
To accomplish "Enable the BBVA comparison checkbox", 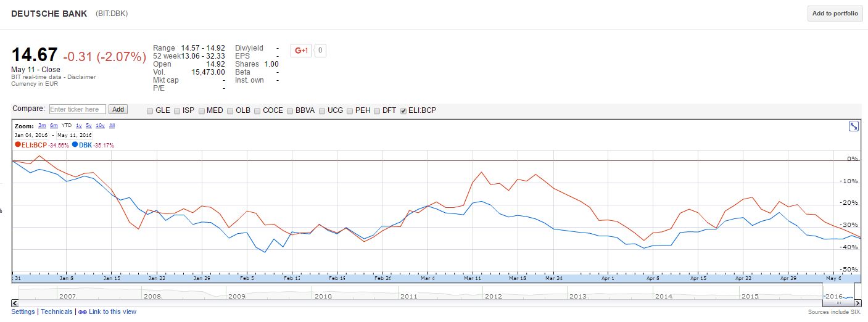I will pos(290,111).
